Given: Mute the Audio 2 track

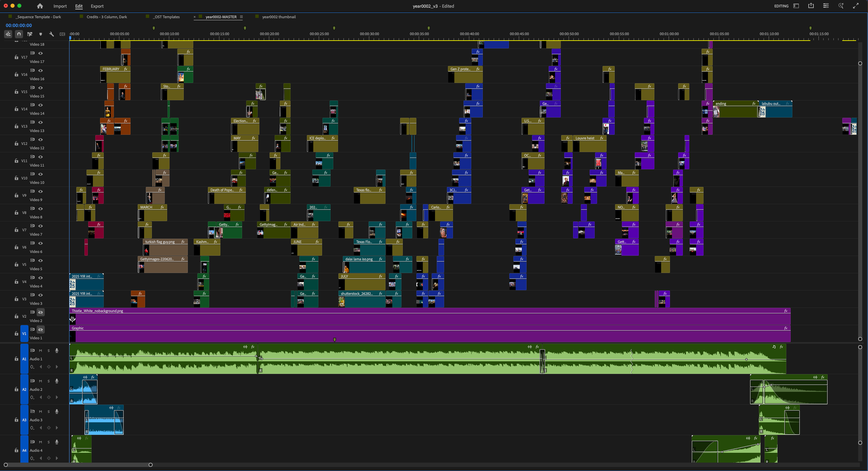Looking at the screenshot, I should pos(40,381).
